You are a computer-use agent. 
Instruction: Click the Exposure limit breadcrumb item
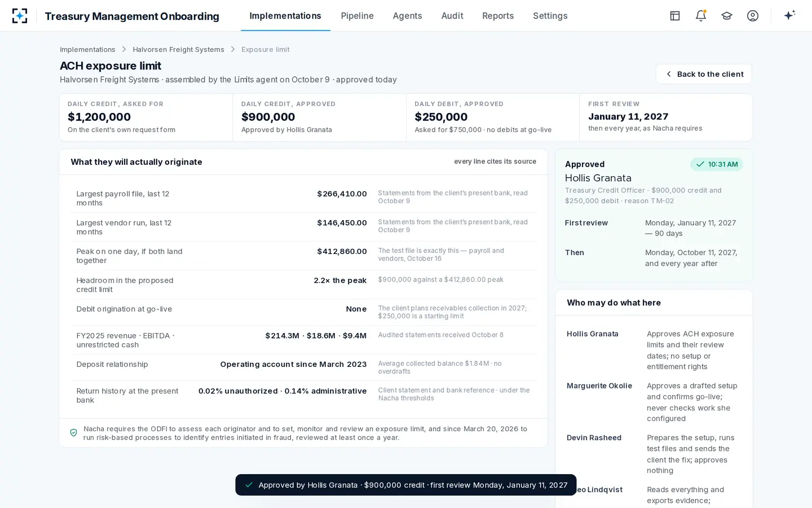(x=266, y=50)
